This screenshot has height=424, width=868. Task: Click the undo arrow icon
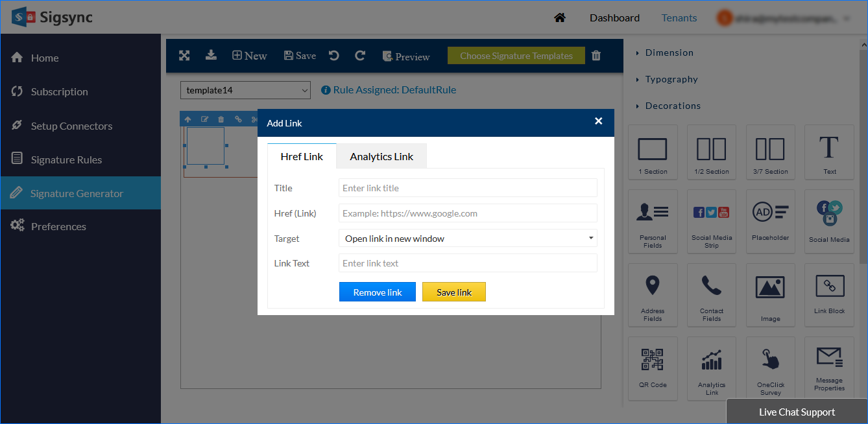tap(334, 56)
